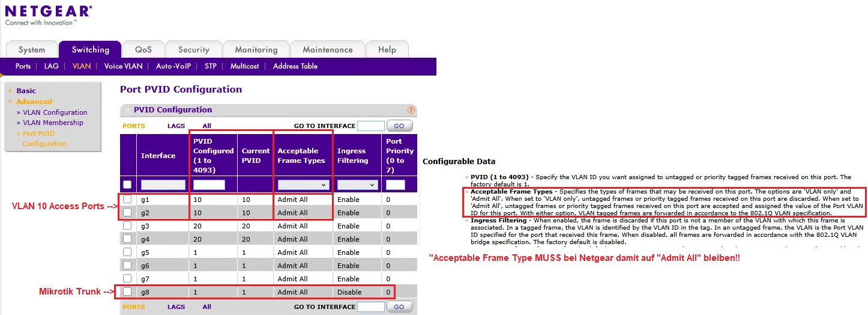Viewport: 868px width, 315px height.
Task: Focus the Interface filter input field
Action: point(163,185)
